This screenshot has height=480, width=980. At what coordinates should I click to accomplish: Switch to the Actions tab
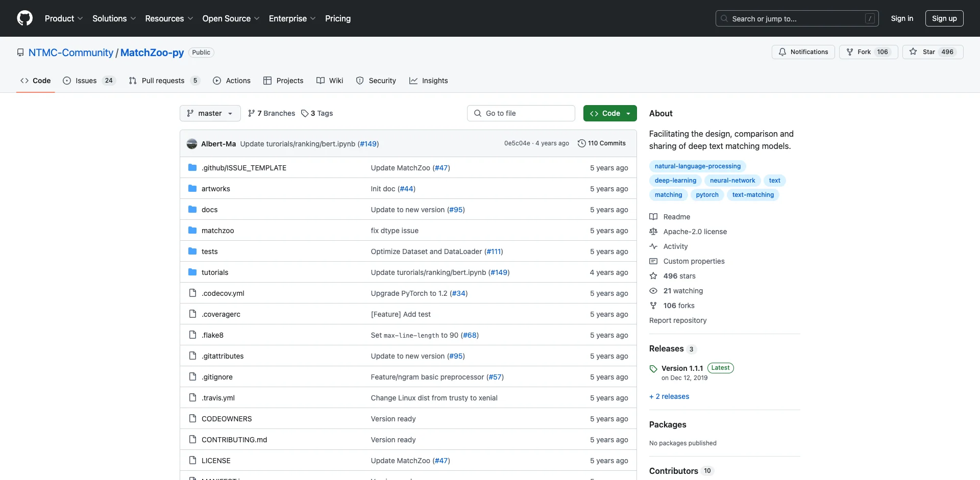tap(232, 81)
